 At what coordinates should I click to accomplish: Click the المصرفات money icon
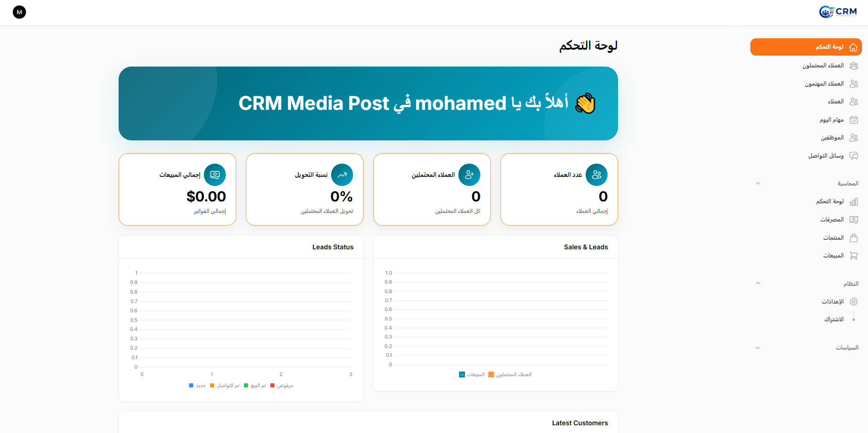pyautogui.click(x=854, y=220)
